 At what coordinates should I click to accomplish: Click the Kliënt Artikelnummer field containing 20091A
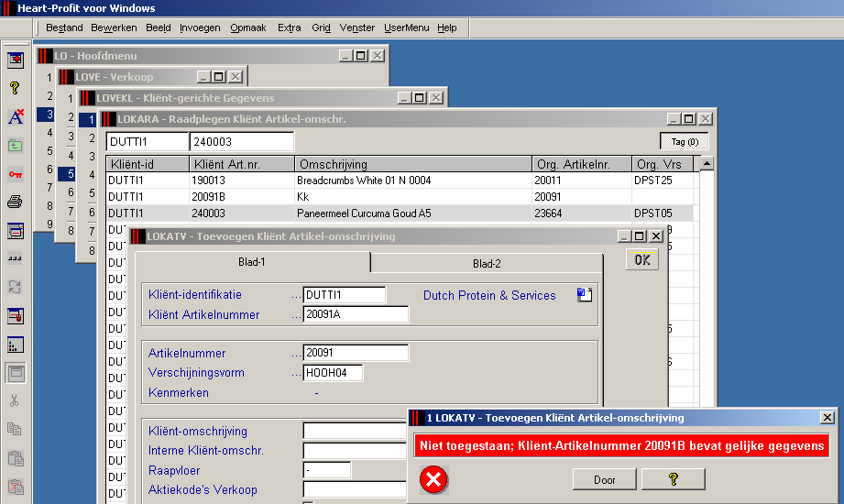(x=356, y=314)
